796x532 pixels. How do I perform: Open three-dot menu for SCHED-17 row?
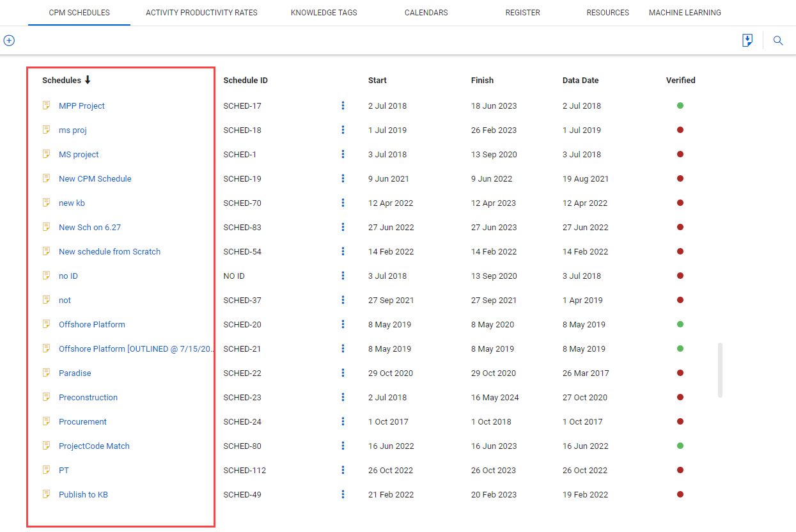coord(343,106)
